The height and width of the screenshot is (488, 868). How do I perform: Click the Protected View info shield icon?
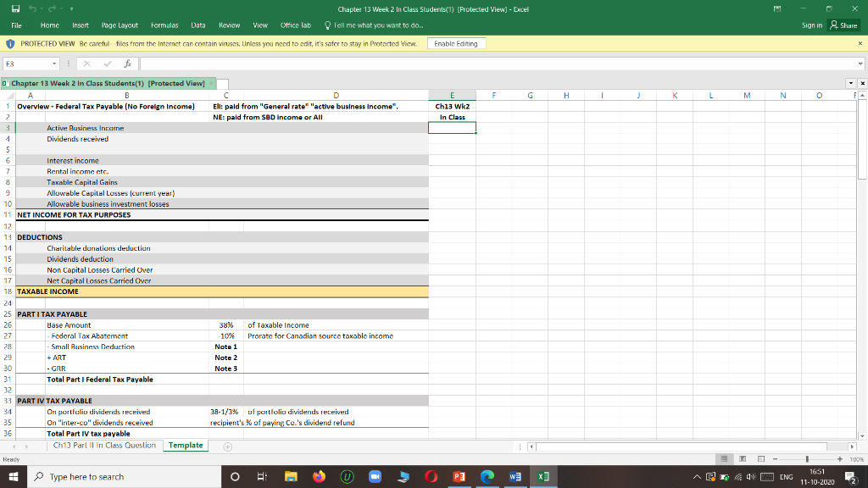point(10,44)
